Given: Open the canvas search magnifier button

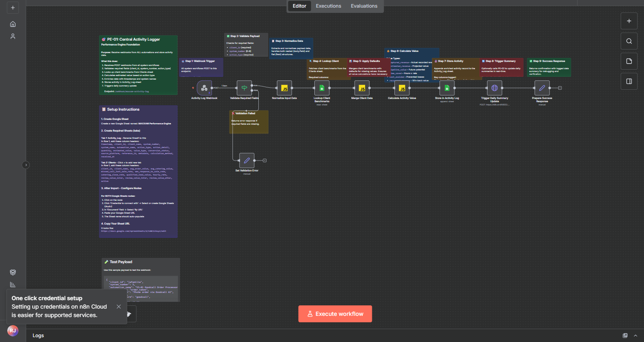Looking at the screenshot, I should coord(629,41).
